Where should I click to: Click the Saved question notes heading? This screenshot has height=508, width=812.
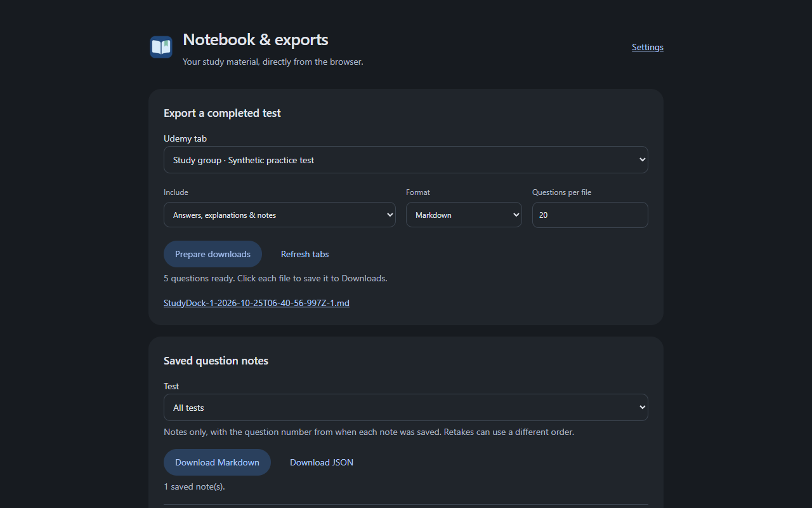216,361
